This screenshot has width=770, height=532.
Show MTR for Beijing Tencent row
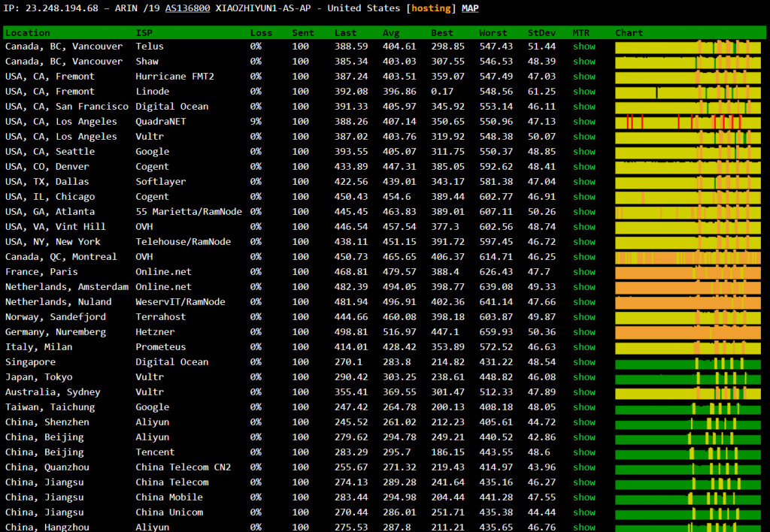(584, 452)
